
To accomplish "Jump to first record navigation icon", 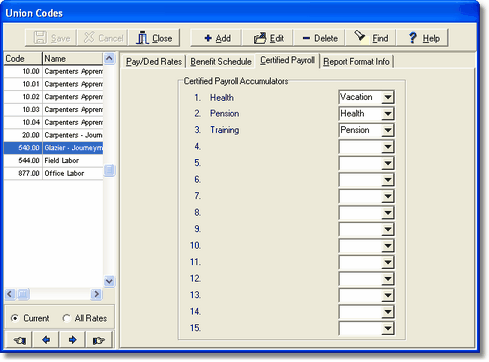I will (18, 340).
